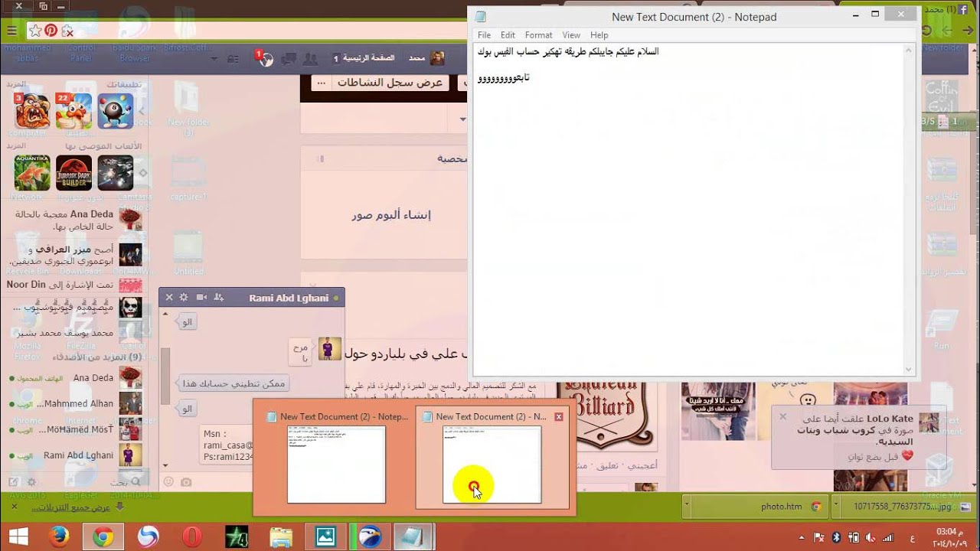Switch to Chrome in taskbar
Viewport: 980px width, 551px height.
[x=103, y=536]
